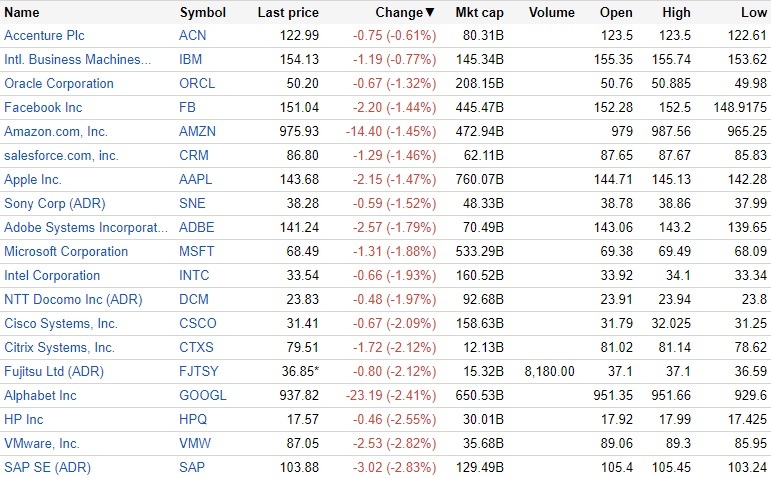Click the GOOGL ticker symbol
The width and height of the screenshot is (771, 478).
tap(203, 396)
